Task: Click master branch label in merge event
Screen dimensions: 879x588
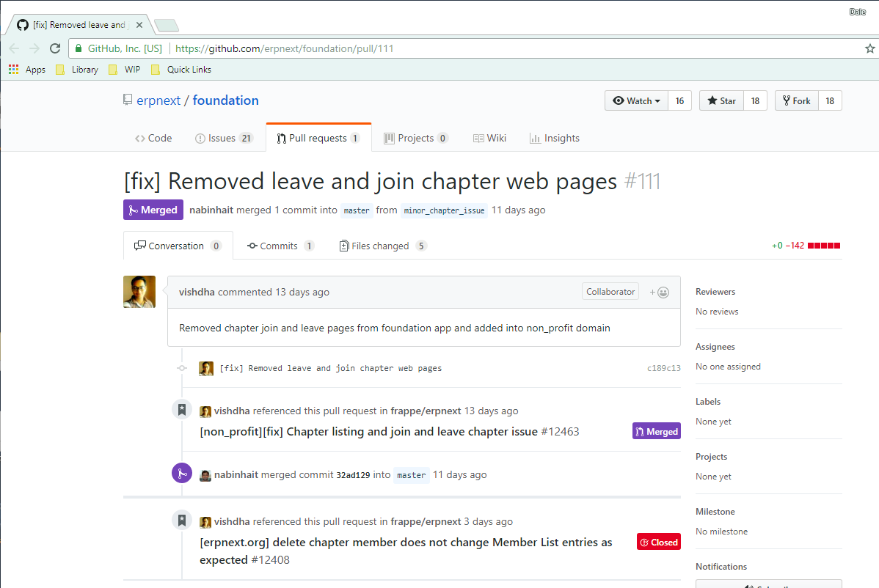Action: [x=412, y=475]
